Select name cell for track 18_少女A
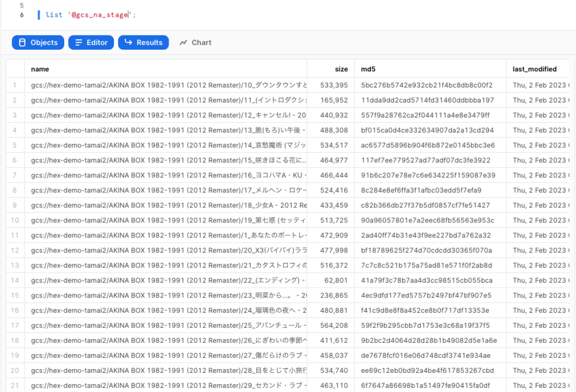Viewport: 576px width, 392px height. (166, 206)
